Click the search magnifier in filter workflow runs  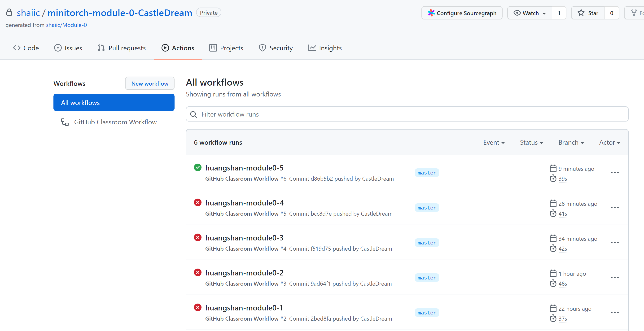pos(193,114)
